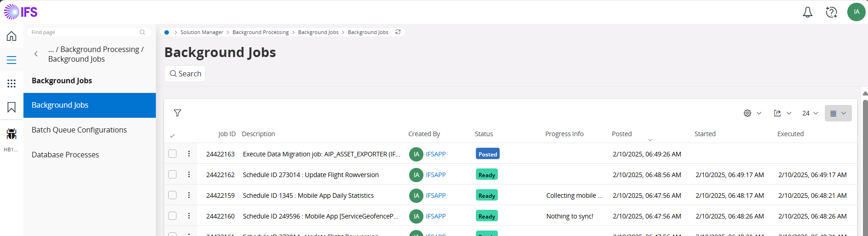Open the notifications bell

coord(807,12)
